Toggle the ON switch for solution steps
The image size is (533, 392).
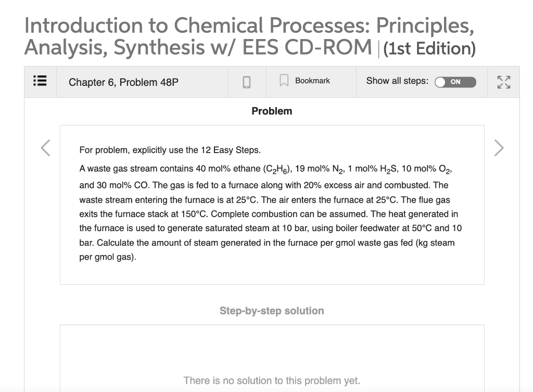[x=455, y=82]
